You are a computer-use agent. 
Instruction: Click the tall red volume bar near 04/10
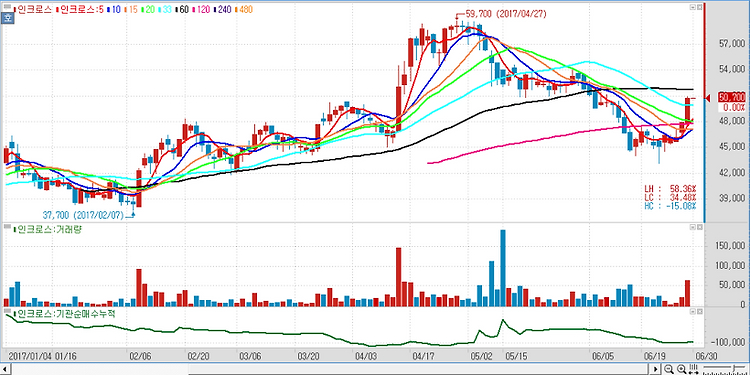pos(398,277)
